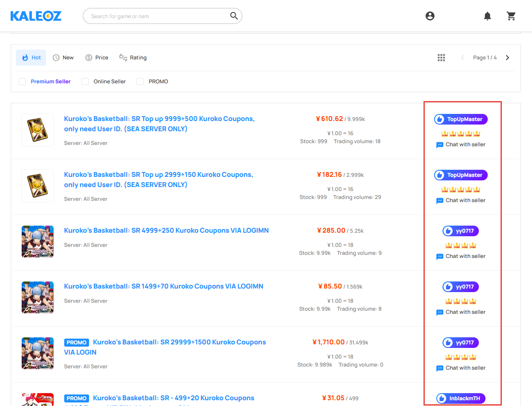Screen dimensions: 532x406
Task: Click coin card thumbnail of 2999+150 listing
Action: [38, 186]
